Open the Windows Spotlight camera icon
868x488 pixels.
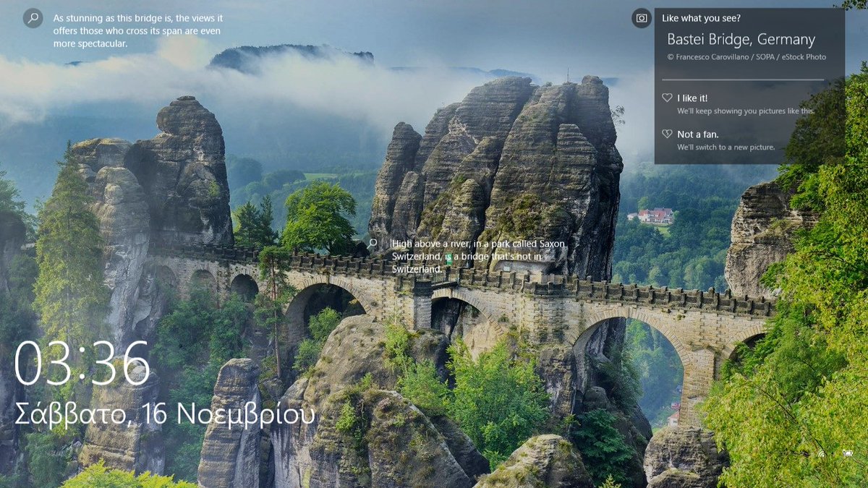click(x=642, y=17)
